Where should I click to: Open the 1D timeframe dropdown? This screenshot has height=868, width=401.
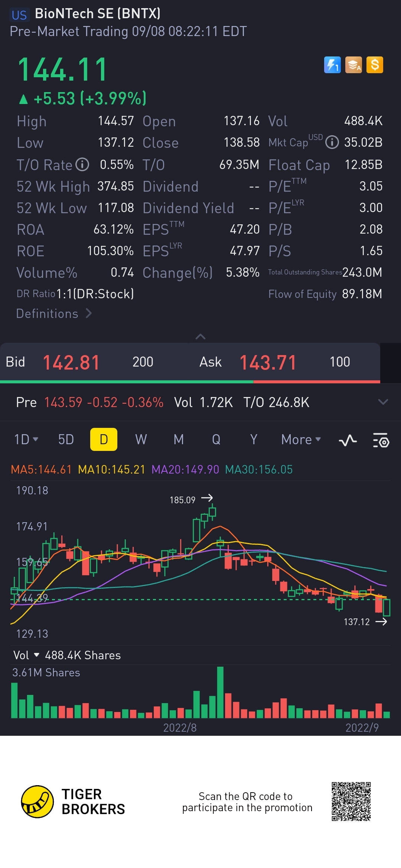[26, 439]
